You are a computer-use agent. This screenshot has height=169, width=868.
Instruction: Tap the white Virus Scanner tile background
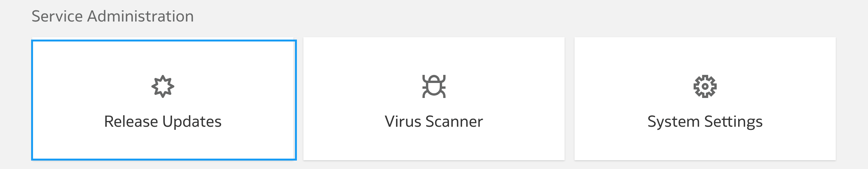pyautogui.click(x=434, y=99)
